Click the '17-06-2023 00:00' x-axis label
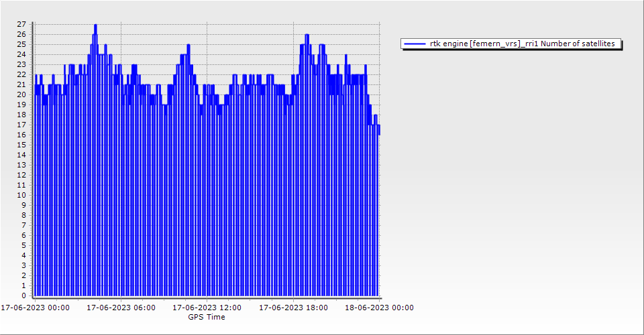644x335 pixels. click(35, 308)
